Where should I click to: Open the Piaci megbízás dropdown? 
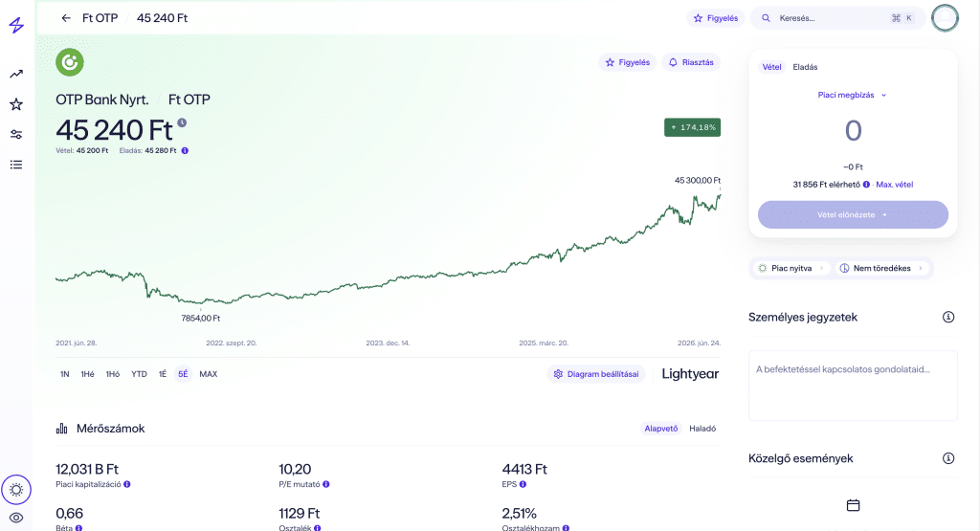853,95
